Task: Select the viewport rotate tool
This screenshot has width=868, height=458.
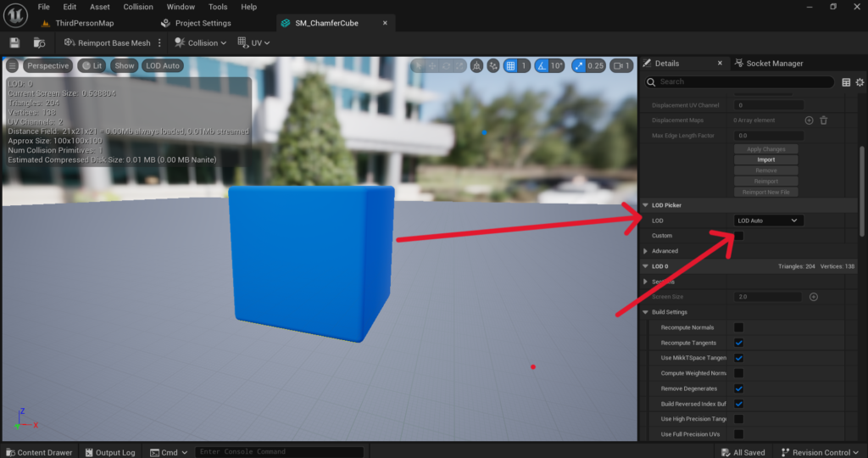Action: (446, 66)
